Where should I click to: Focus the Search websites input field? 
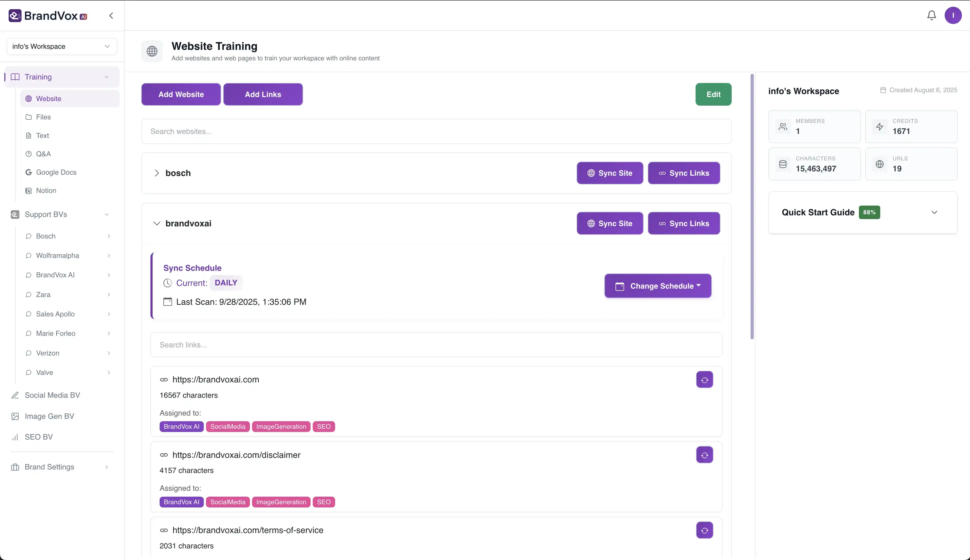coord(436,132)
